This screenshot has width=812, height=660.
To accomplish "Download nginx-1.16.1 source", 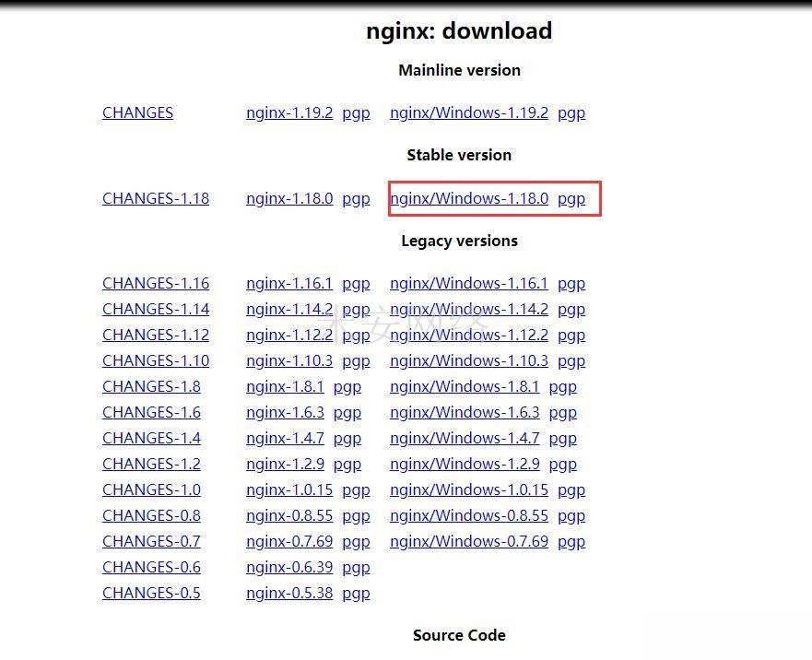I will click(x=289, y=283).
